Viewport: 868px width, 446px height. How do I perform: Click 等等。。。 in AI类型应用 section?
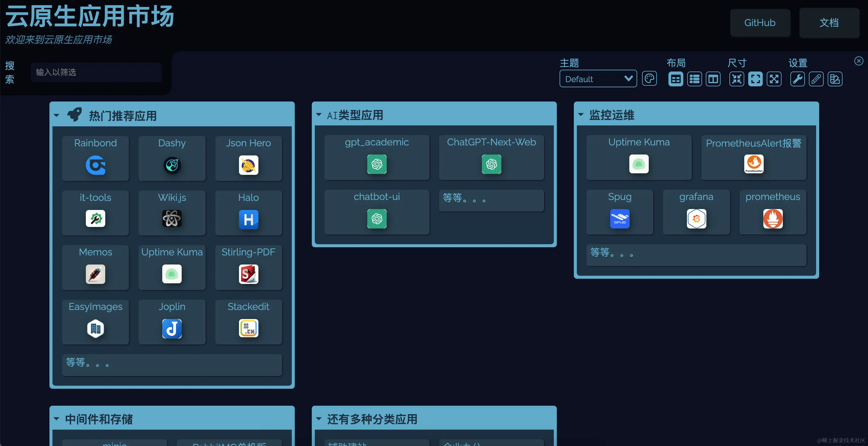(491, 200)
